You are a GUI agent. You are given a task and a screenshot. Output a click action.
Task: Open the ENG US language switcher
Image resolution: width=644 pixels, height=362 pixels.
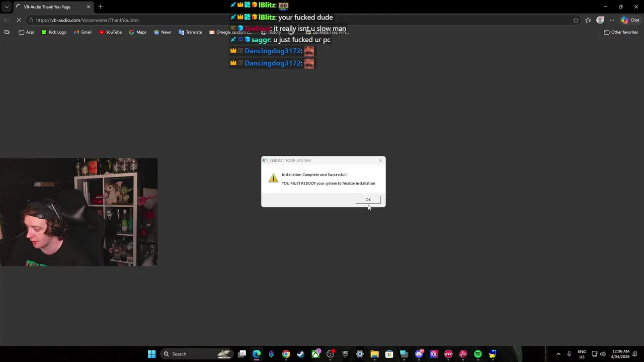coord(582,354)
